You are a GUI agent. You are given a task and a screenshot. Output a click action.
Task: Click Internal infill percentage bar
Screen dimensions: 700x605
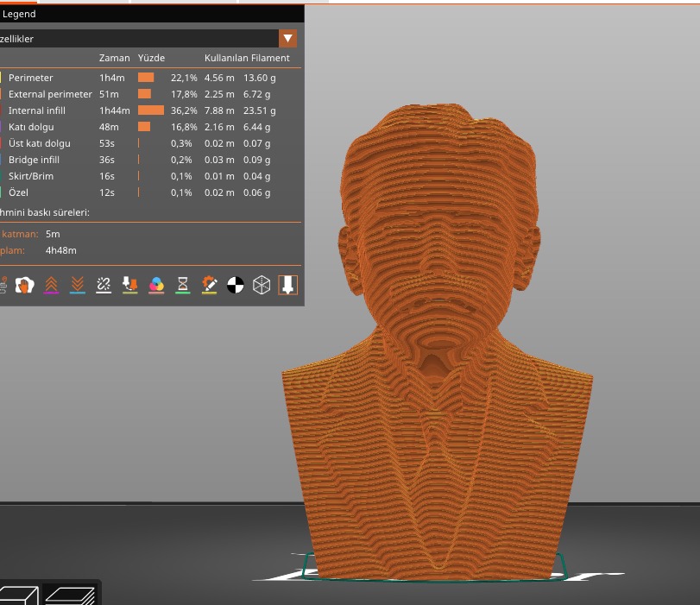click(x=151, y=110)
